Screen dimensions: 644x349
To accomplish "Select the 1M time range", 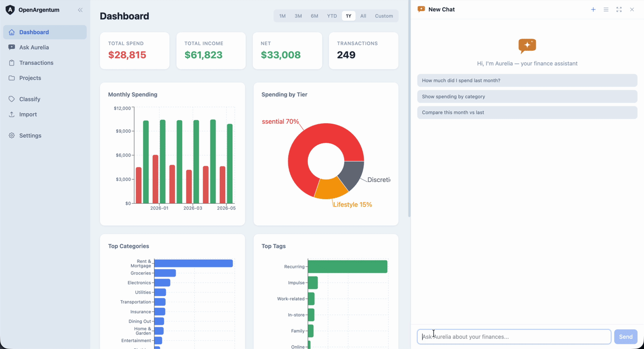I will pos(282,16).
